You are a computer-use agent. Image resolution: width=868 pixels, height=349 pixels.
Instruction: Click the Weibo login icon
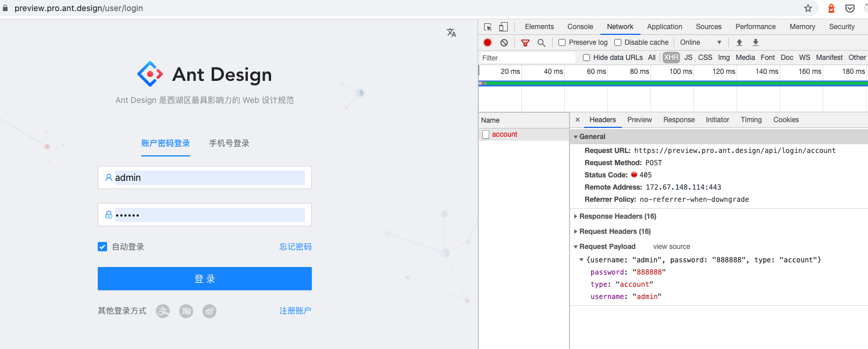pos(209,311)
